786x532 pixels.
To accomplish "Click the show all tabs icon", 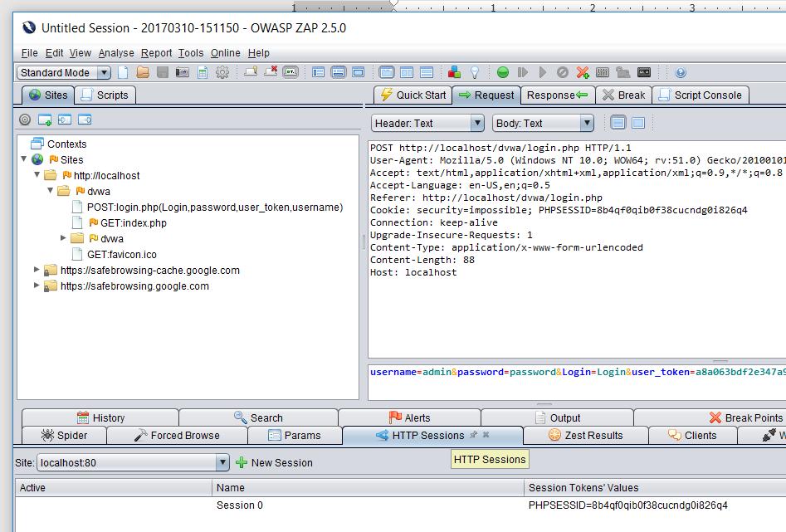I will pos(250,72).
